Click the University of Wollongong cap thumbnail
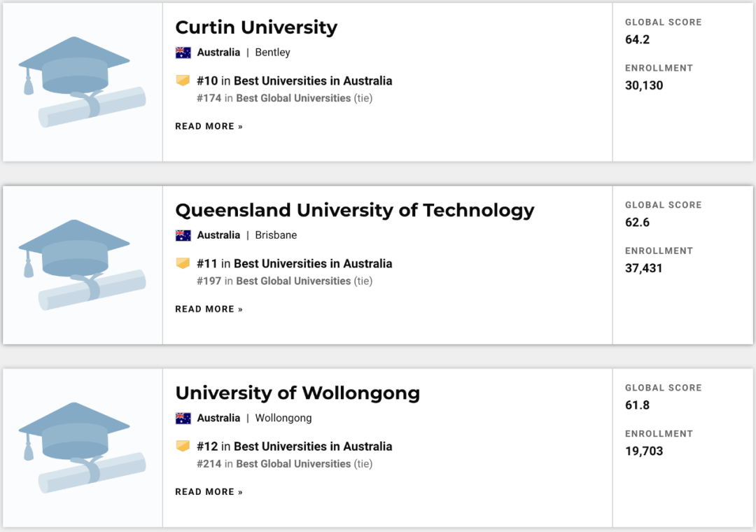The image size is (756, 532). [82, 447]
